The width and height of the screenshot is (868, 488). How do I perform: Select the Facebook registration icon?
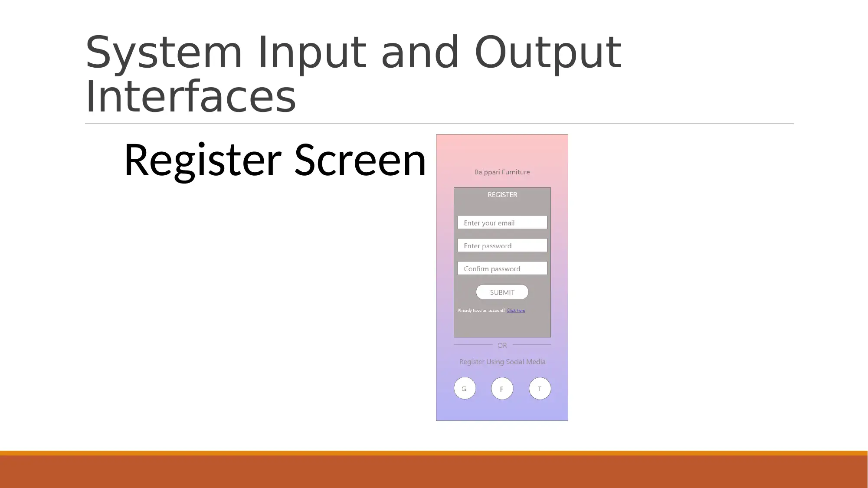click(x=501, y=389)
